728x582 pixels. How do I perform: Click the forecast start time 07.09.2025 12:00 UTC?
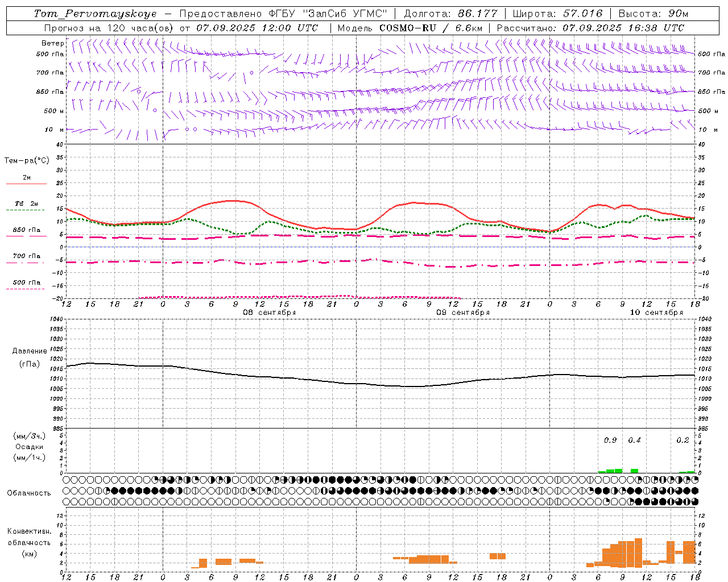coord(257,27)
